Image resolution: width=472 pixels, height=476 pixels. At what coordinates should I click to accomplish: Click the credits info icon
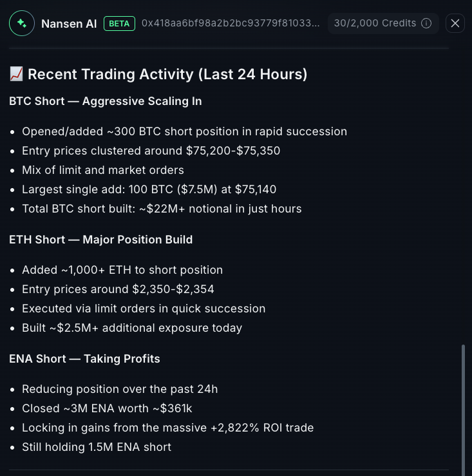point(426,23)
